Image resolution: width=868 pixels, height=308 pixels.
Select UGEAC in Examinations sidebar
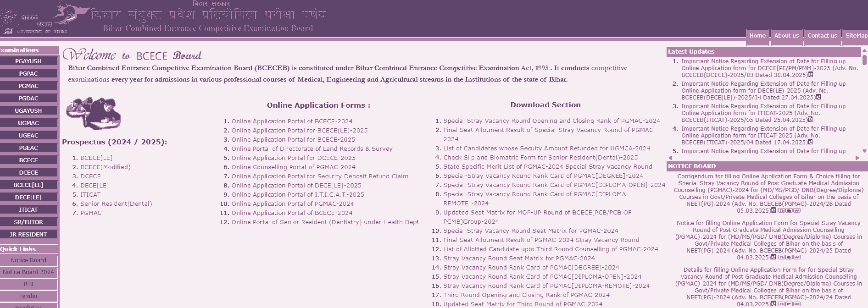pos(28,135)
